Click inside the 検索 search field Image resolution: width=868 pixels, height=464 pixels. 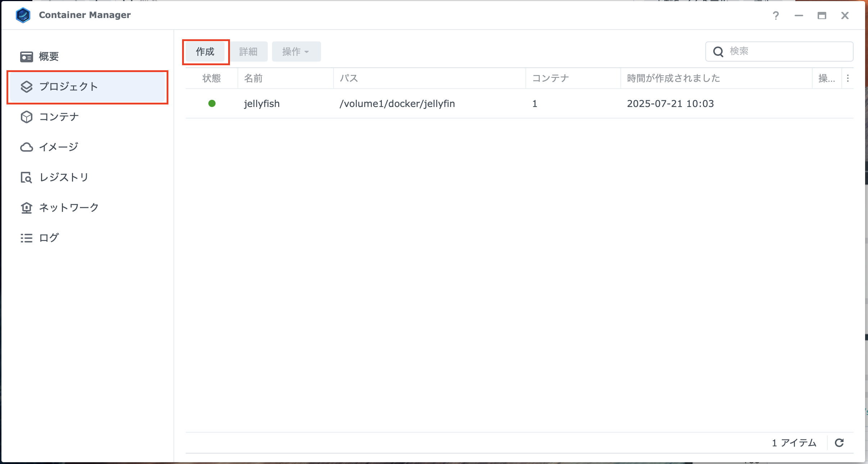774,52
